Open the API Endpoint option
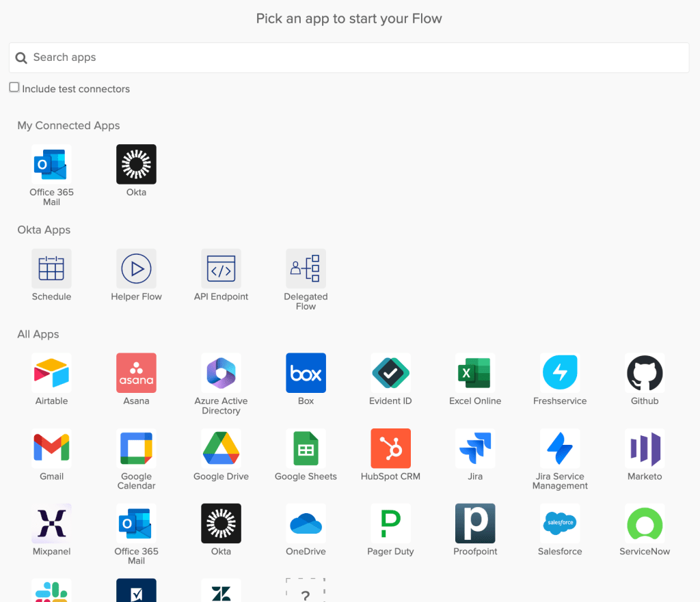The height and width of the screenshot is (602, 700). (221, 269)
